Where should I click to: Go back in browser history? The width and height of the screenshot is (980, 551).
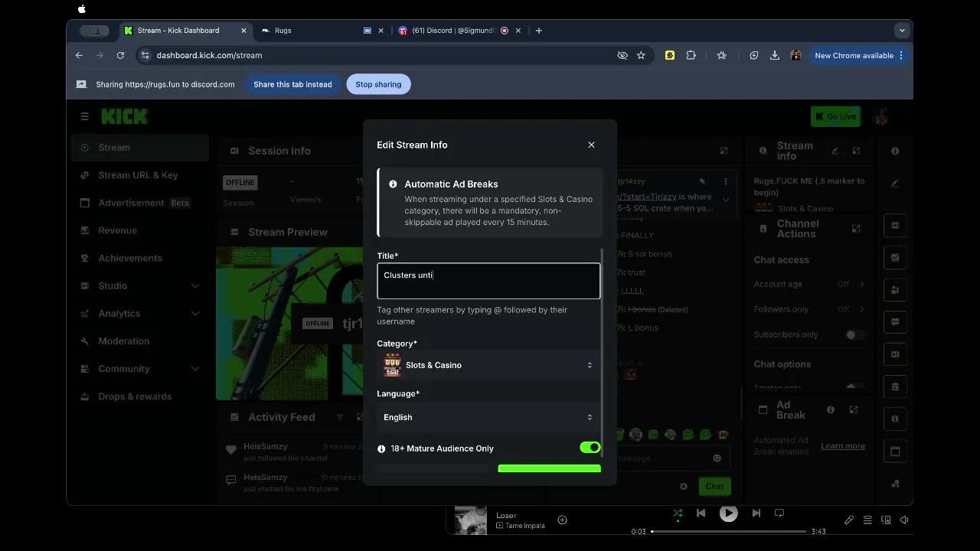click(x=79, y=55)
